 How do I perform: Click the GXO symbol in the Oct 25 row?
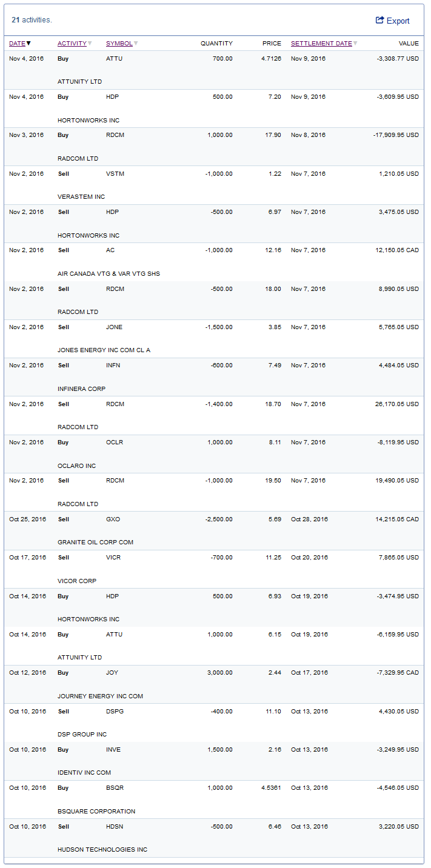coord(113,519)
